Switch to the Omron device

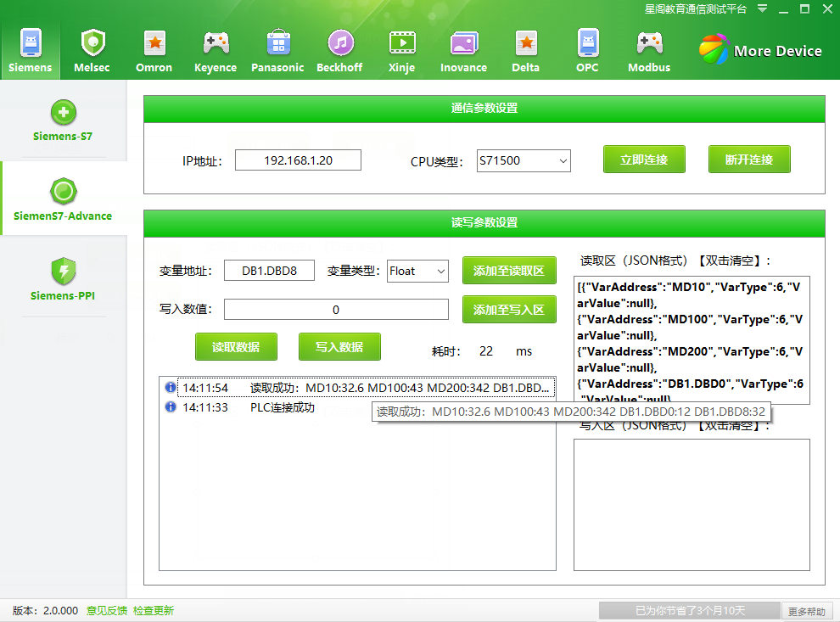tap(154, 43)
